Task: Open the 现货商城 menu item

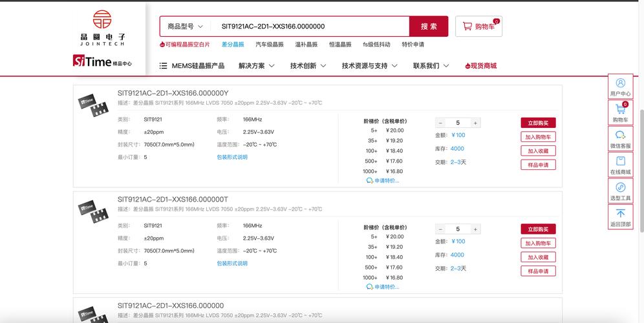Action: click(480, 66)
